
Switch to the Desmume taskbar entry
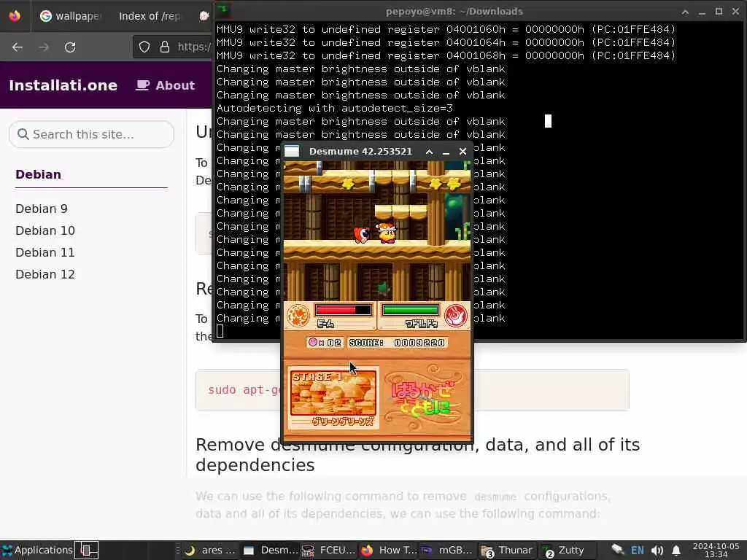(271, 550)
